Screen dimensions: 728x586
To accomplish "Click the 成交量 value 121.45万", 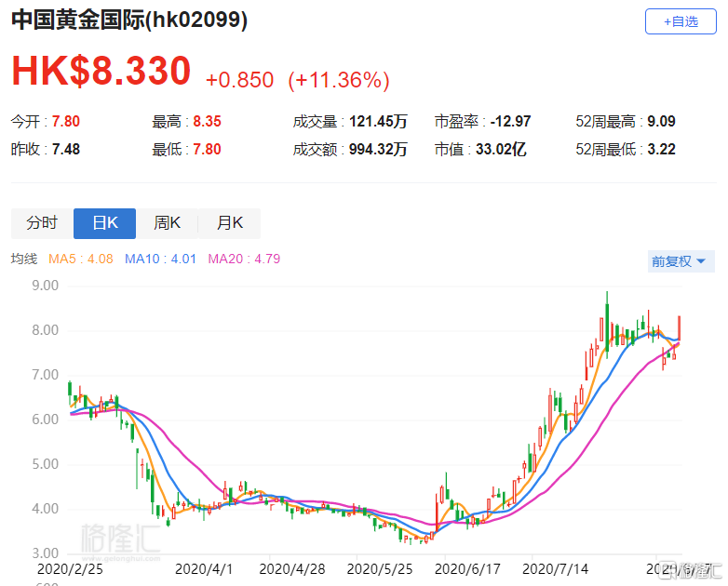I will [x=377, y=122].
